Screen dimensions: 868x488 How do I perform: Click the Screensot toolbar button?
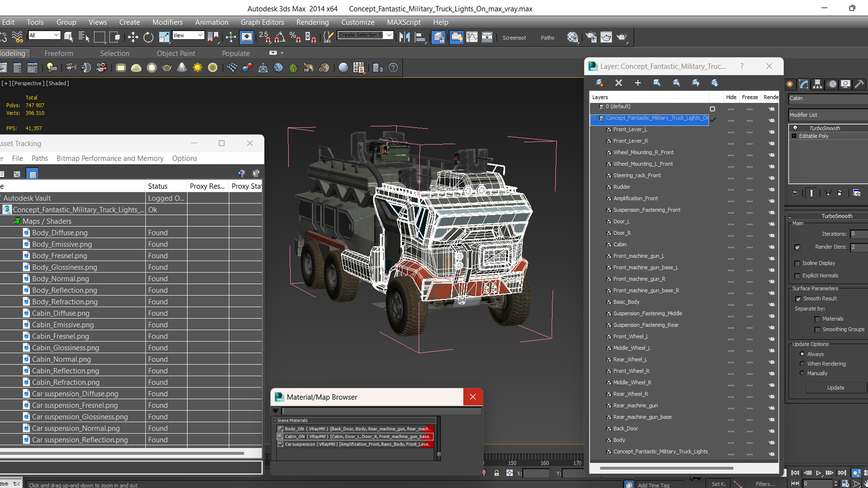tap(514, 38)
